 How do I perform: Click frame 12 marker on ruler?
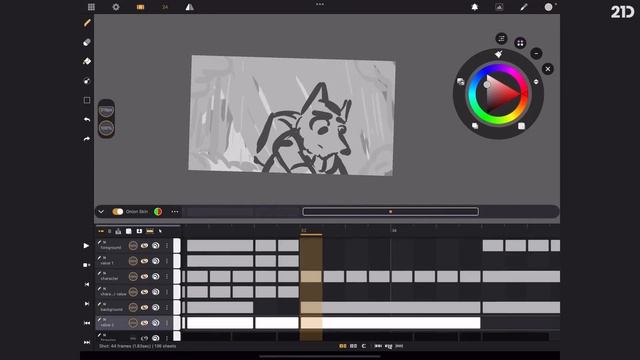304,231
